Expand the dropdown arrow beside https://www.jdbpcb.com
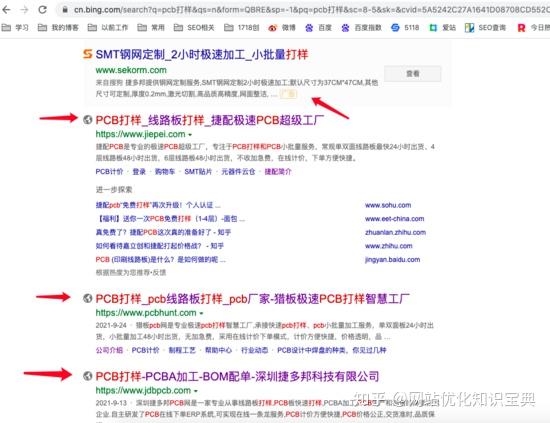Viewport: 550px width, 423px height. (x=196, y=391)
